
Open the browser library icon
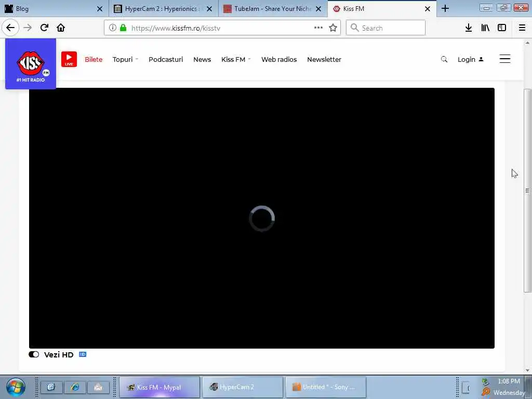point(485,28)
